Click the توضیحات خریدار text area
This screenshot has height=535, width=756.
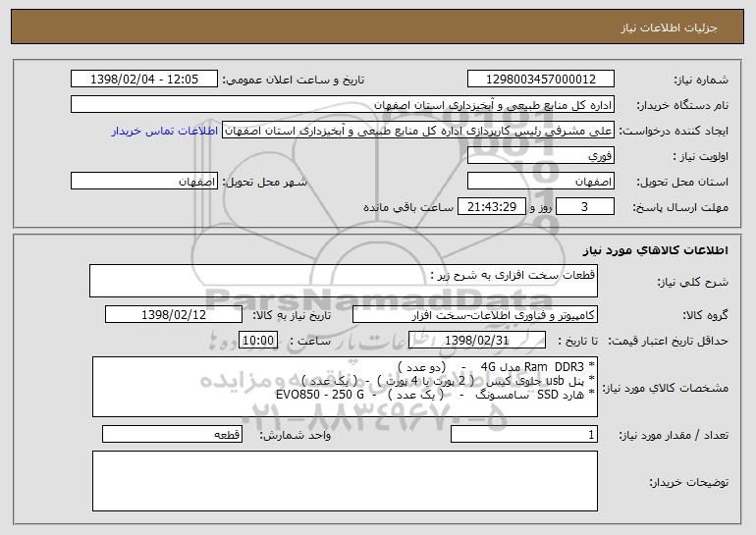(345, 481)
